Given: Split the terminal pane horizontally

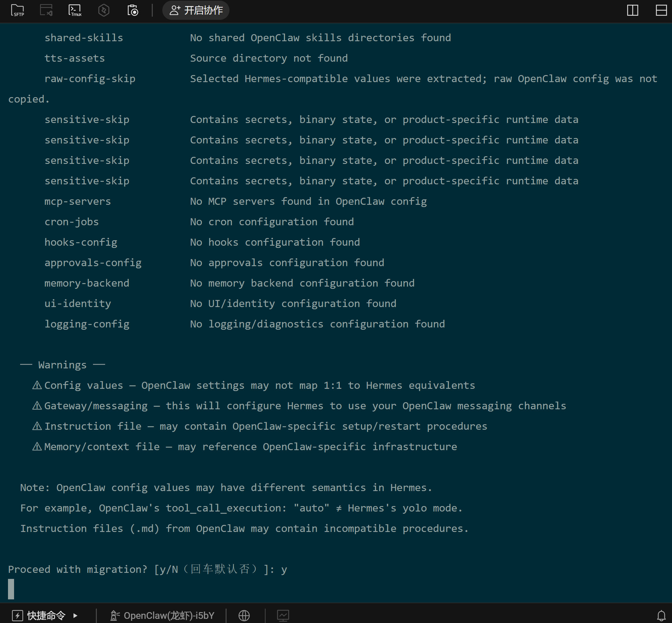Looking at the screenshot, I should coord(661,10).
